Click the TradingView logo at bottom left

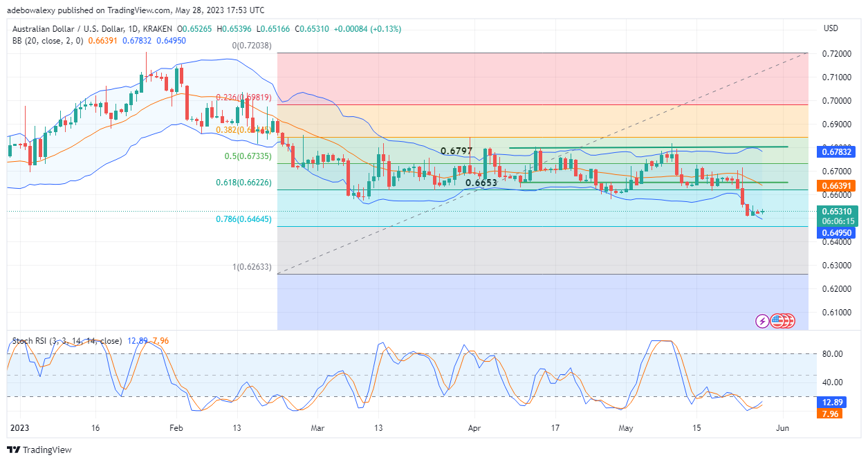39,450
